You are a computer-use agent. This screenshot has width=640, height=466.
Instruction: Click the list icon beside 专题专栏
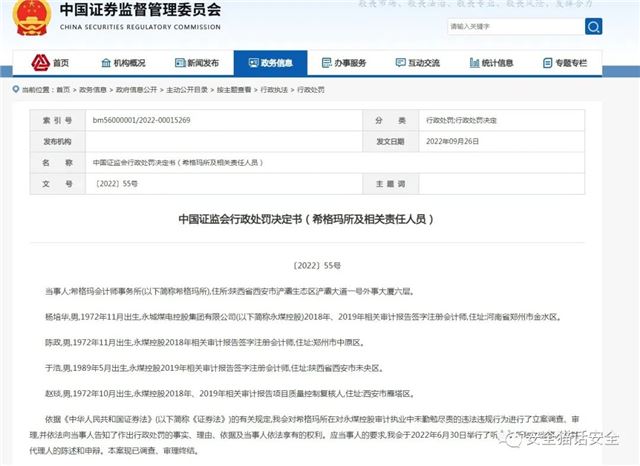[547, 63]
